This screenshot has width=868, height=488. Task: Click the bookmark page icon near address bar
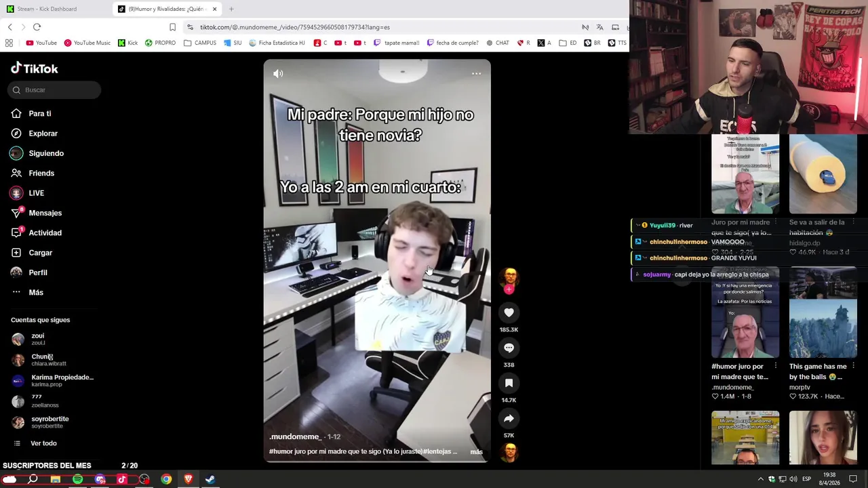click(x=172, y=27)
